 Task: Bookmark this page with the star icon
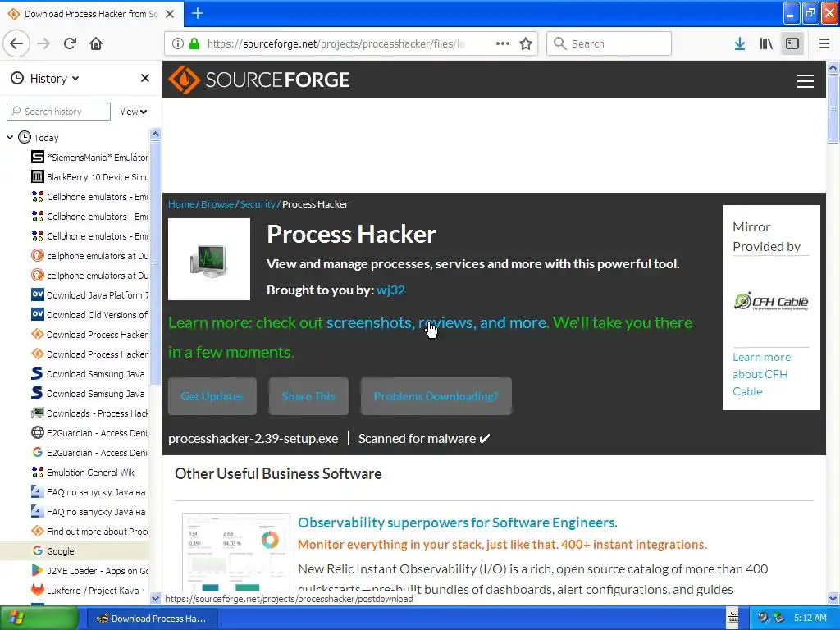(x=526, y=43)
